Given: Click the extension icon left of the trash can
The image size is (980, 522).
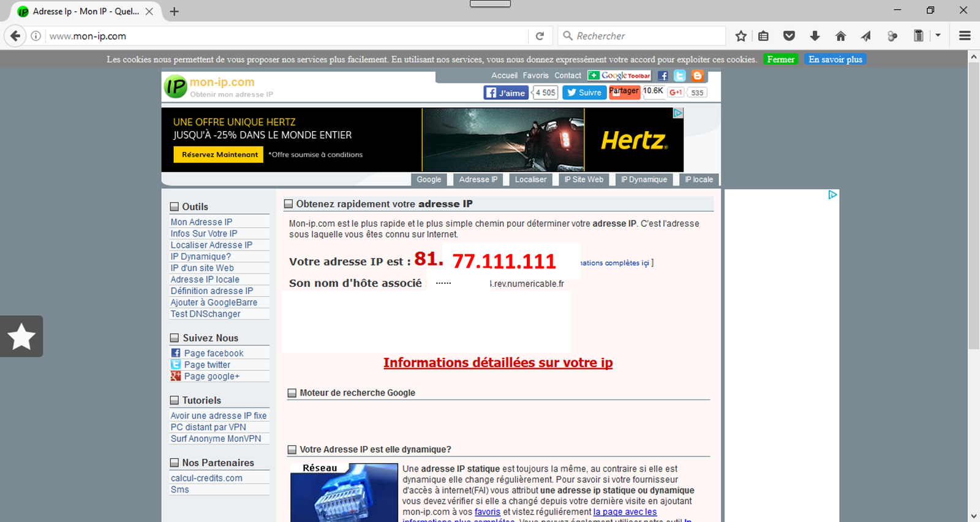Looking at the screenshot, I should pyautogui.click(x=892, y=36).
